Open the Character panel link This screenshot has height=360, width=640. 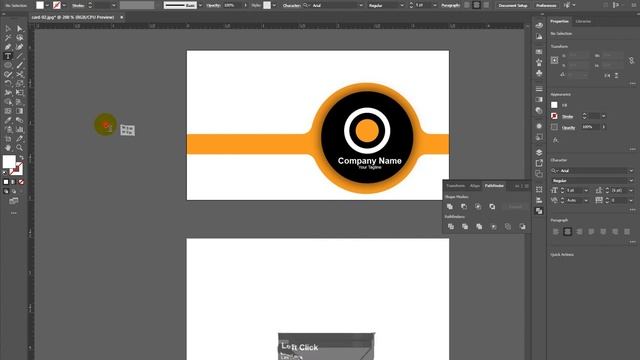click(x=291, y=5)
